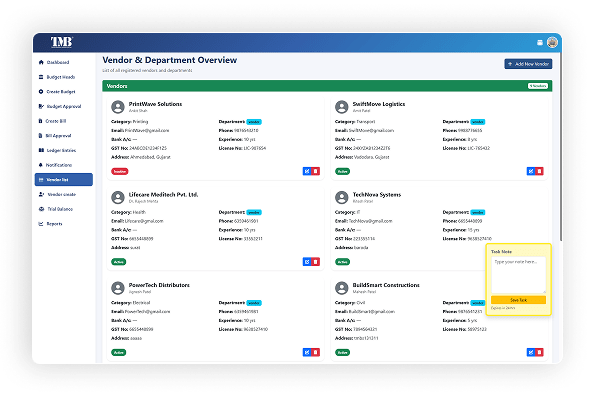Focus the Task Note text area

point(518,275)
